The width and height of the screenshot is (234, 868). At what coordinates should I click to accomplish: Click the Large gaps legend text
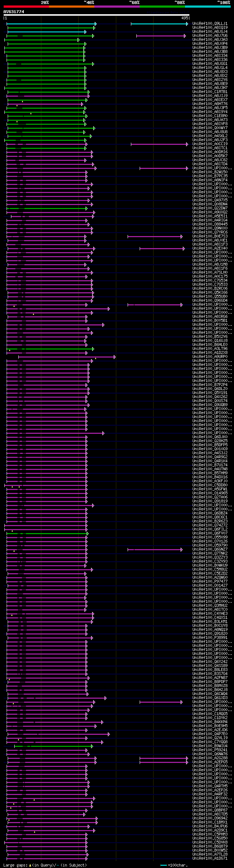[x=45, y=865]
